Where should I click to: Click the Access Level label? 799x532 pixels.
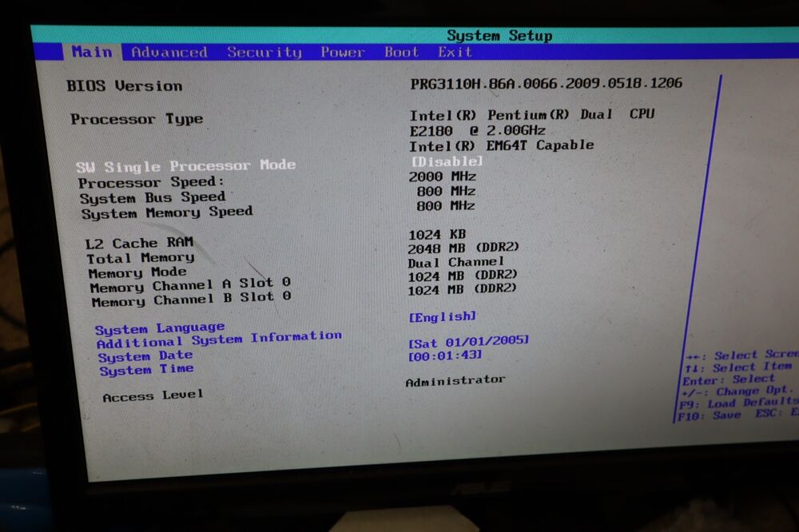click(x=153, y=396)
